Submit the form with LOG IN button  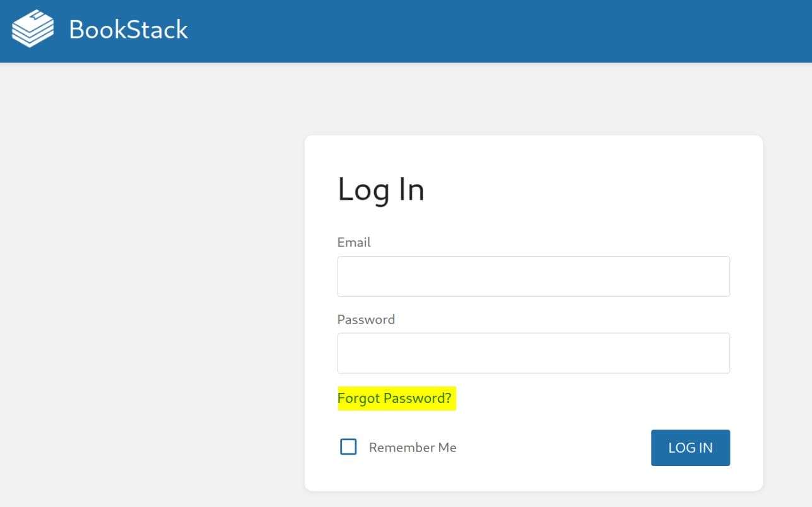[x=690, y=448]
